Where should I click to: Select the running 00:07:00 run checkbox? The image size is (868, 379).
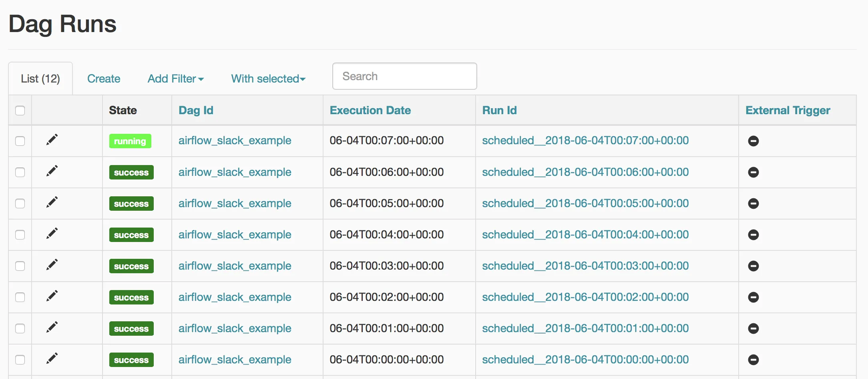click(20, 141)
